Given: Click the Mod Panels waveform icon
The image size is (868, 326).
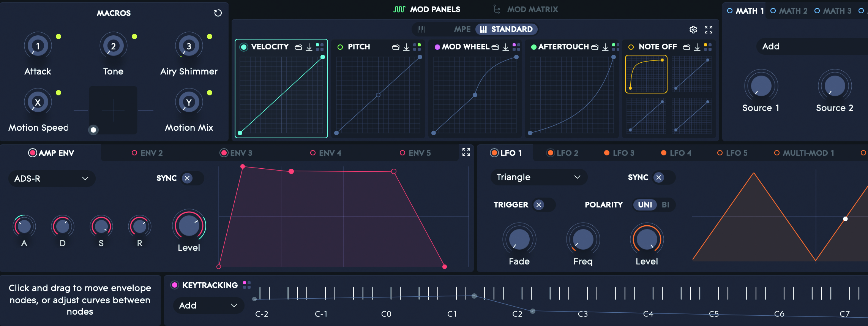Looking at the screenshot, I should pos(399,9).
